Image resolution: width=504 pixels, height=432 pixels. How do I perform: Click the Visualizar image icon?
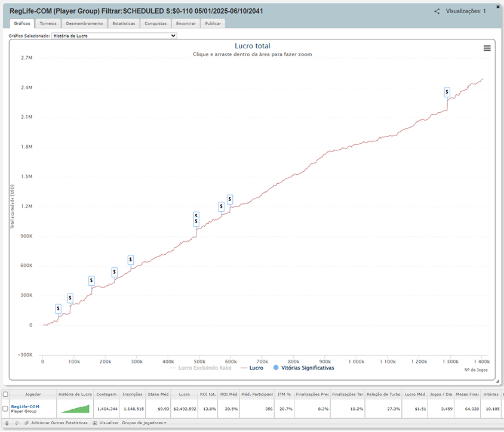95,423
